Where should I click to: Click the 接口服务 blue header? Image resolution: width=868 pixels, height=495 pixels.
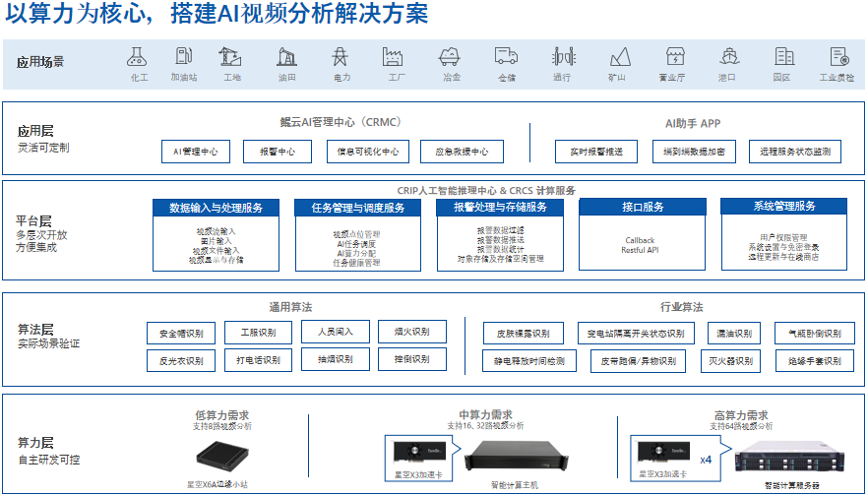coord(643,208)
